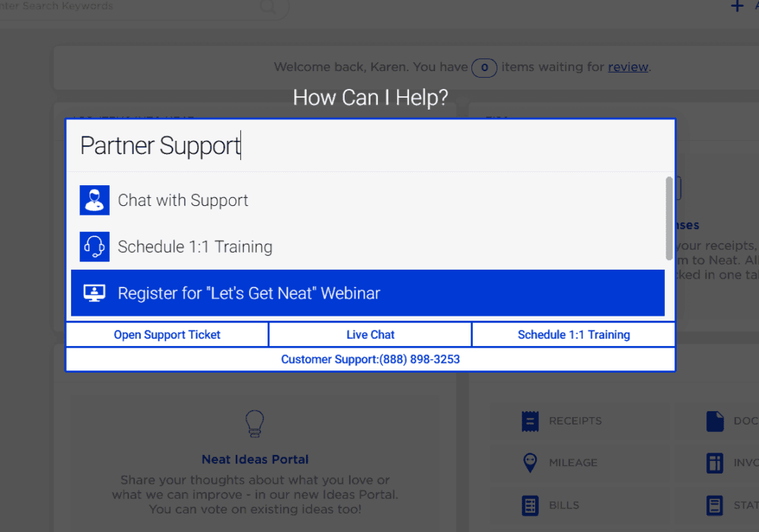Click the webinar monitor icon
Viewport: 759px width, 532px height.
click(x=94, y=293)
